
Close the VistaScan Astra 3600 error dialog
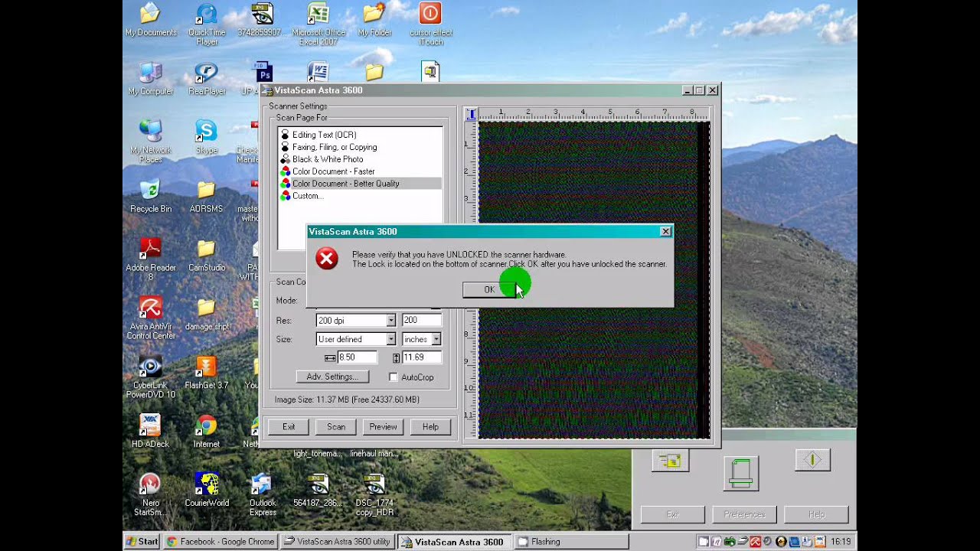pyautogui.click(x=665, y=231)
